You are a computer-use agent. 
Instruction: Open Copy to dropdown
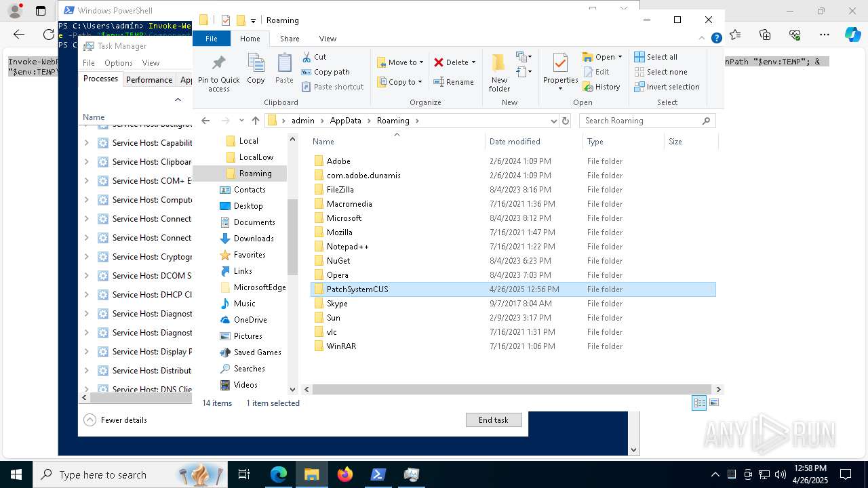tap(400, 82)
